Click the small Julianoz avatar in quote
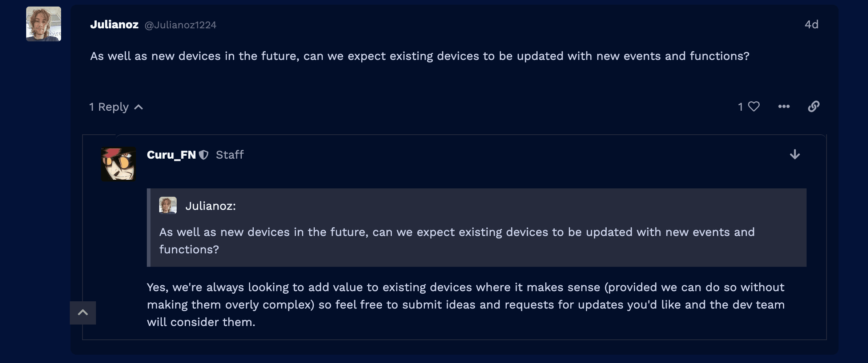The width and height of the screenshot is (868, 363). 168,205
